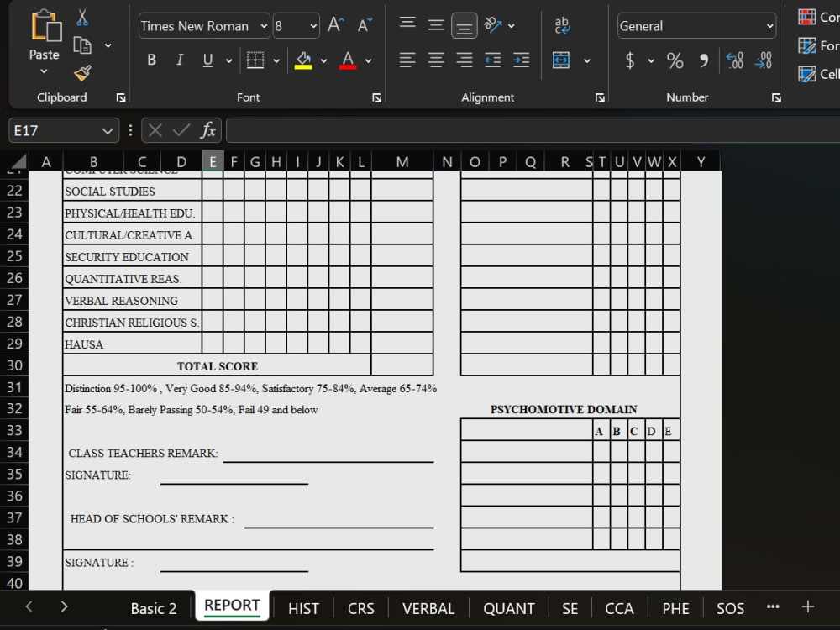Toggle Italic formatting

tap(180, 60)
